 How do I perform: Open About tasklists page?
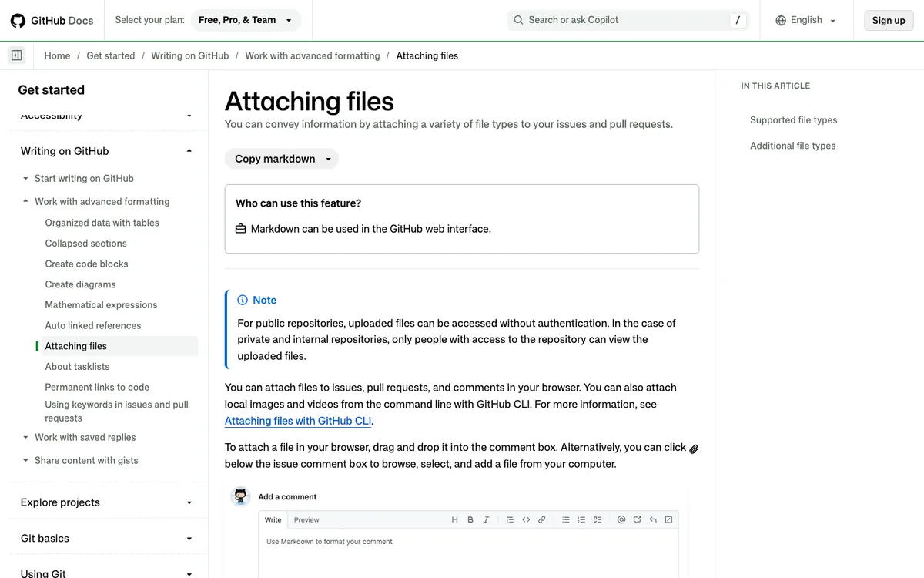point(78,367)
